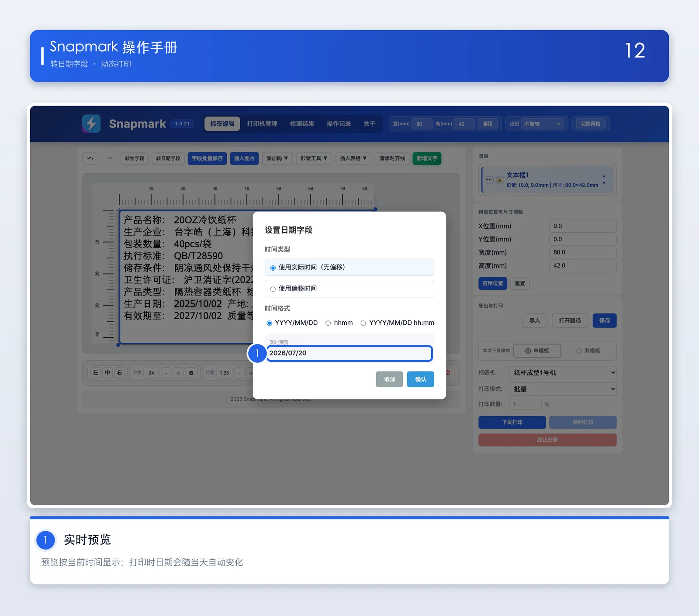Click the undo arrow in the toolbar
This screenshot has height=616, width=699.
(x=90, y=158)
